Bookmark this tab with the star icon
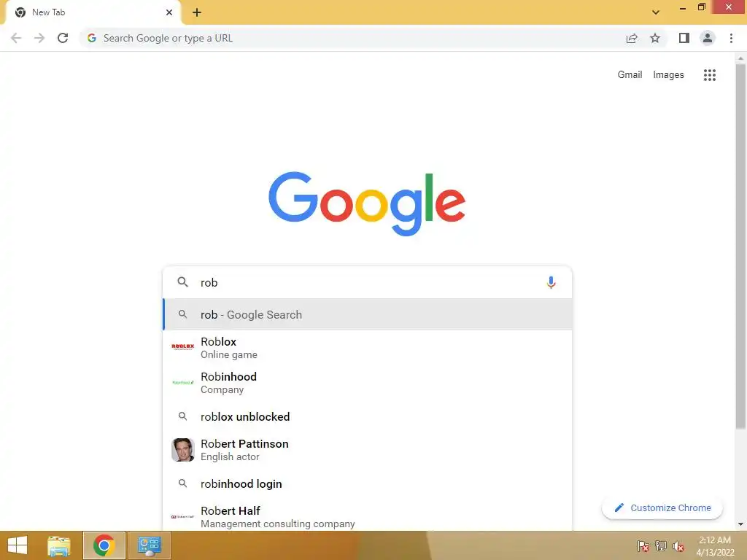This screenshot has width=747, height=560. tap(655, 38)
